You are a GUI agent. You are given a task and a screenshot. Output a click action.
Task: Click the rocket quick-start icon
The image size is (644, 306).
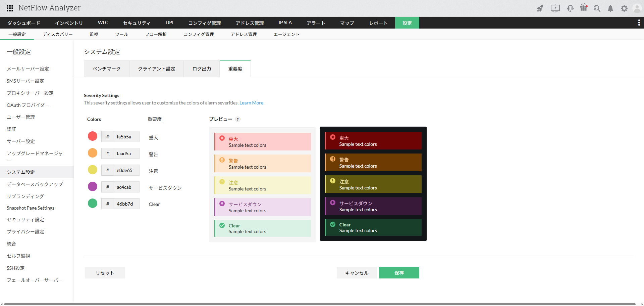click(x=540, y=8)
